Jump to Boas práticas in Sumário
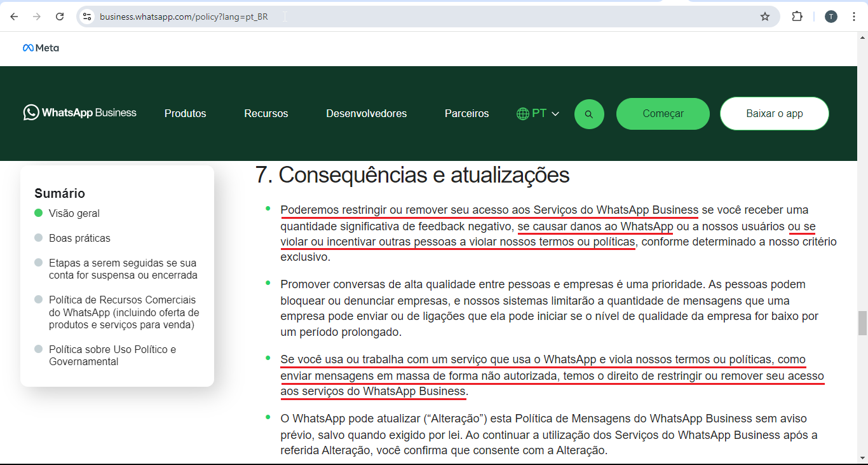Image resolution: width=868 pixels, height=465 pixels. pos(79,238)
